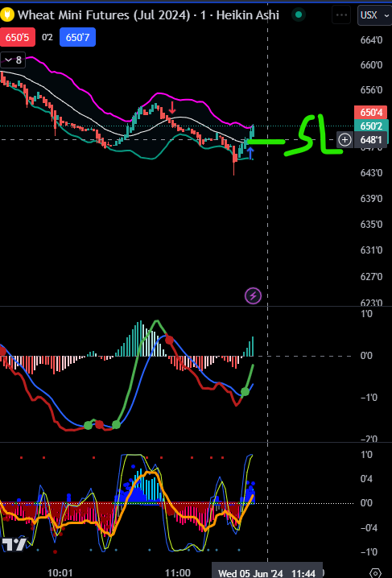Expand the collapsed 8 indicators legend
This screenshot has width=392, height=578.
13,60
